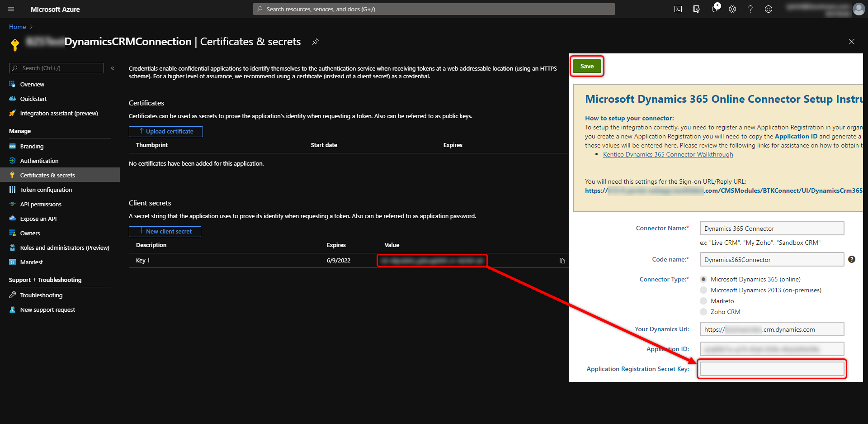Click the blurred Key 1 secret value
The image size is (868, 424).
(x=432, y=261)
